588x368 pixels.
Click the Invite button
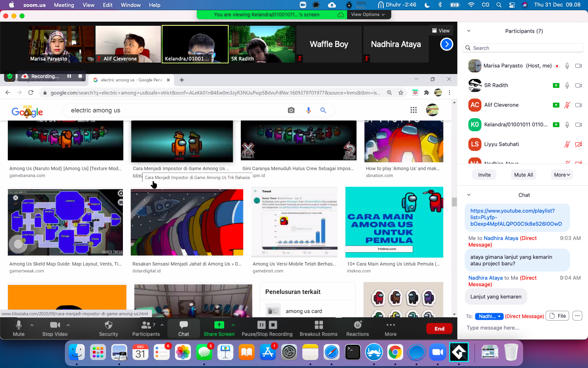click(x=484, y=175)
